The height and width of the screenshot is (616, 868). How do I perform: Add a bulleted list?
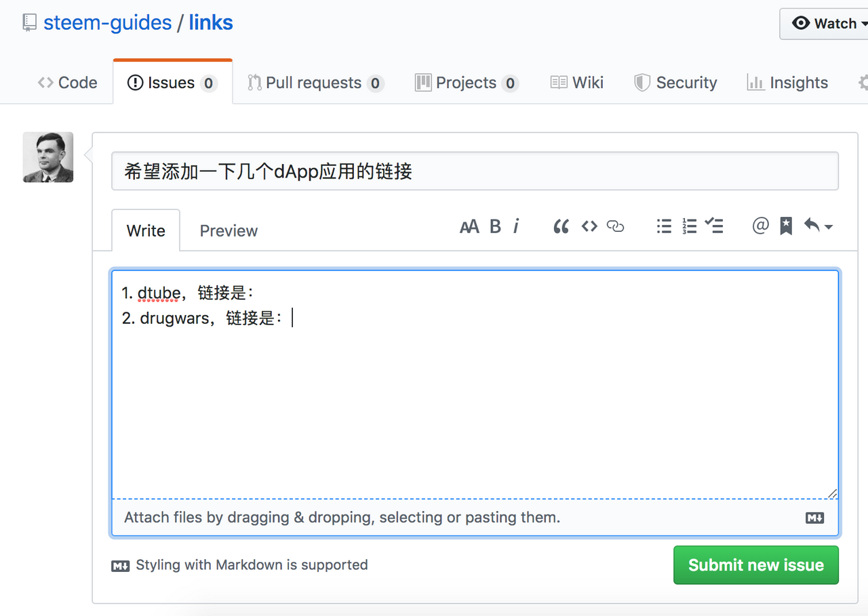(664, 226)
